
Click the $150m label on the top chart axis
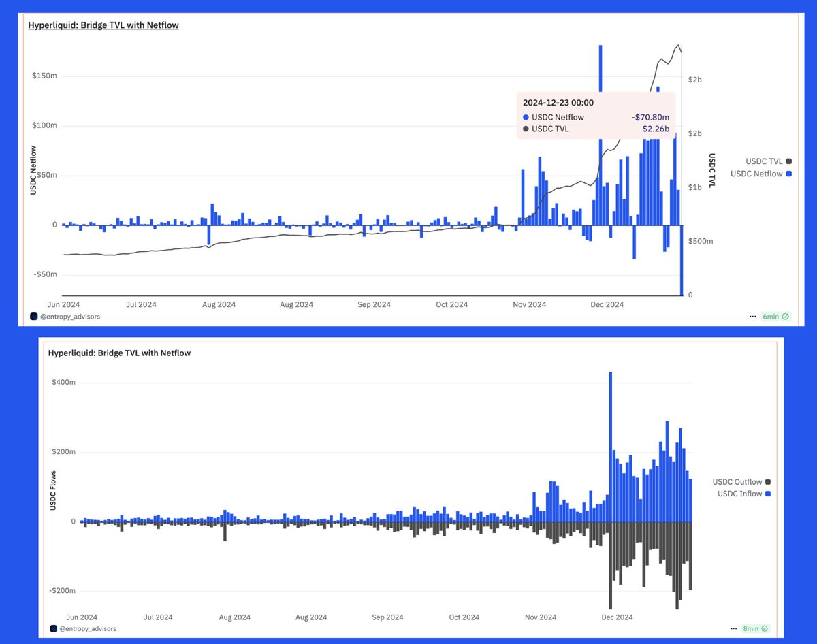click(44, 76)
